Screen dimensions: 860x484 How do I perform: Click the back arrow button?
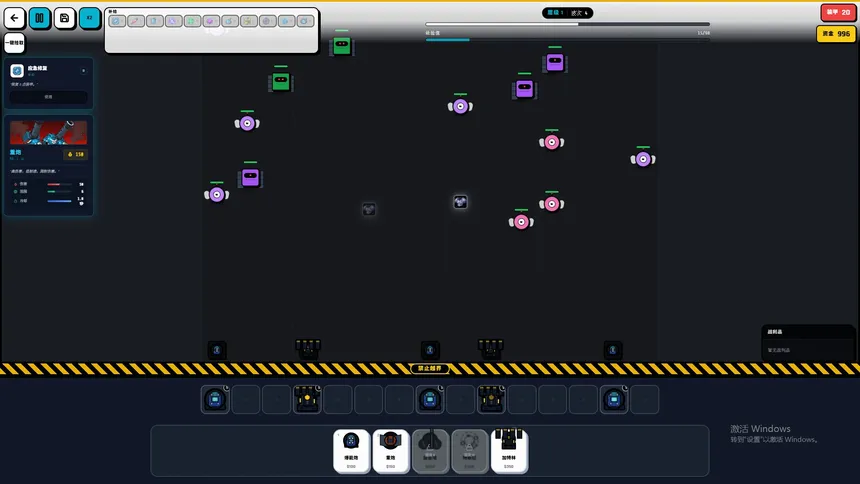tap(15, 18)
